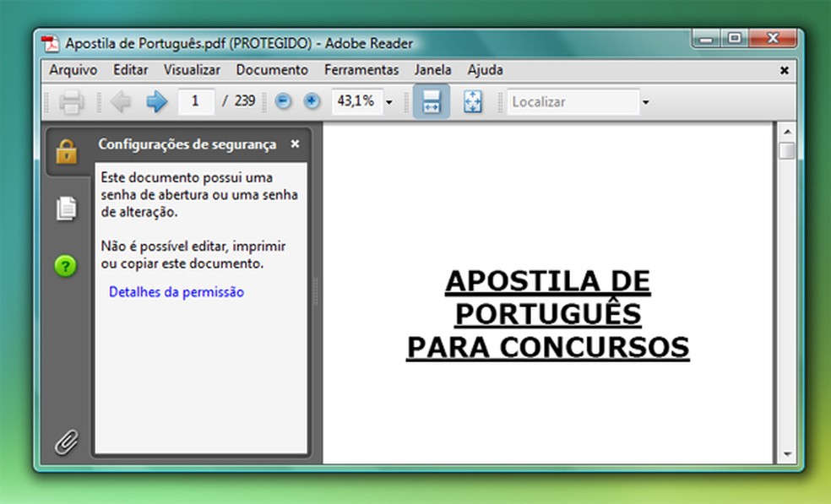Zoom in with the plus magnifier icon
The width and height of the screenshot is (831, 504).
pos(311,100)
